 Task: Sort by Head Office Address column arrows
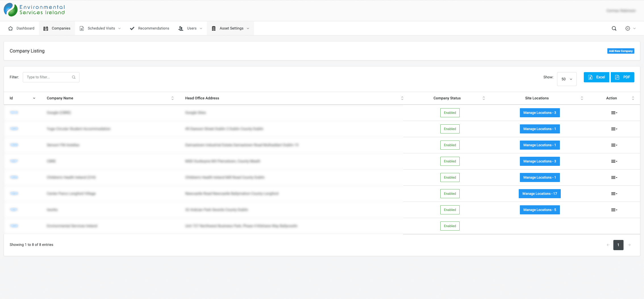[402, 98]
